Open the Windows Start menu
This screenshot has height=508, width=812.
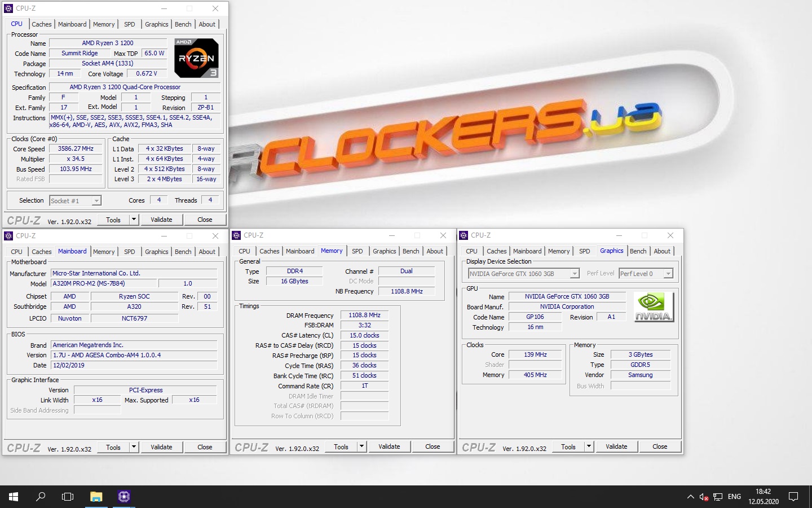point(14,497)
